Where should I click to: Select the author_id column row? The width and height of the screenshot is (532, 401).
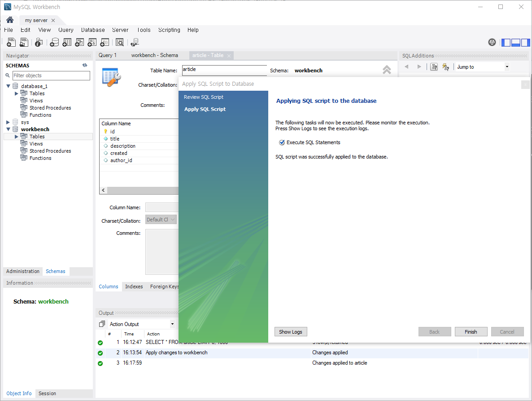tap(139, 160)
